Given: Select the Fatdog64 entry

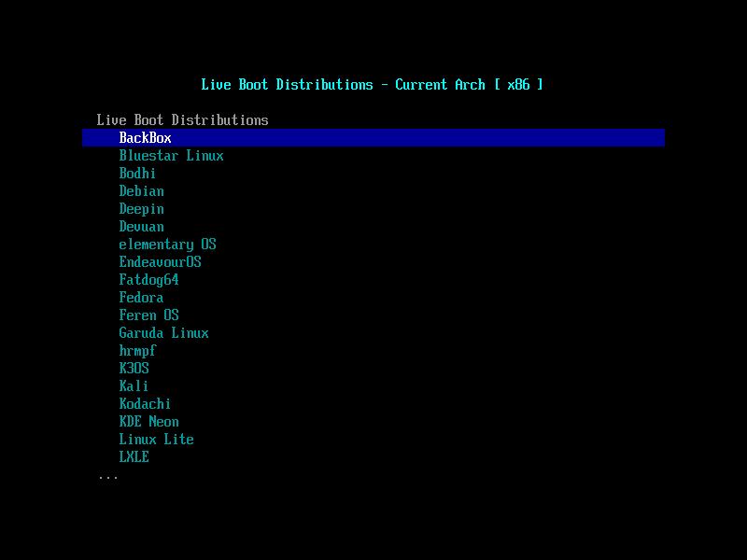Looking at the screenshot, I should click(x=148, y=279).
